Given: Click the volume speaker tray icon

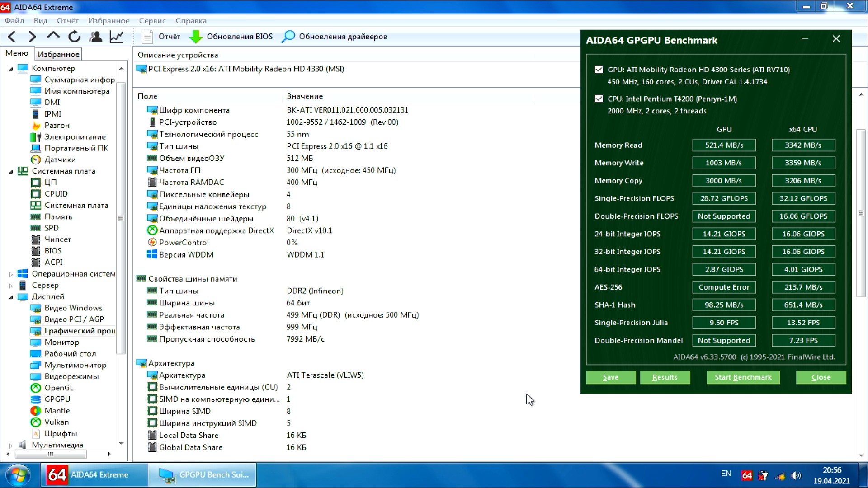Looking at the screenshot, I should (x=797, y=475).
